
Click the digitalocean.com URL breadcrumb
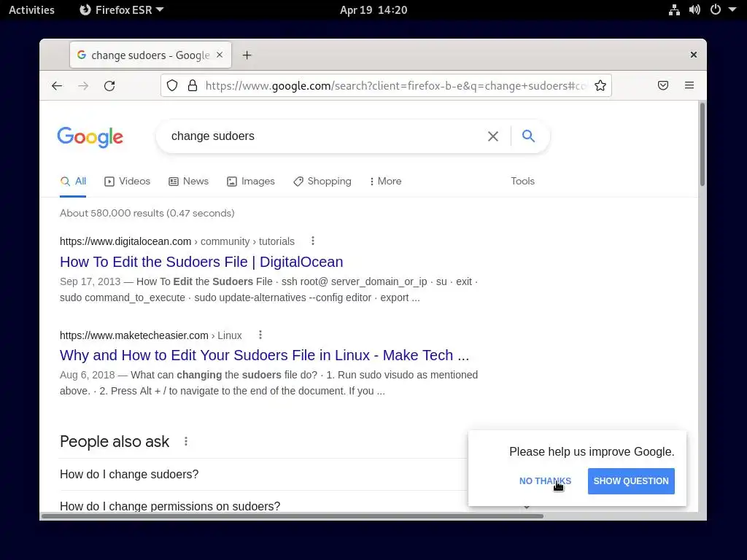pyautogui.click(x=177, y=241)
